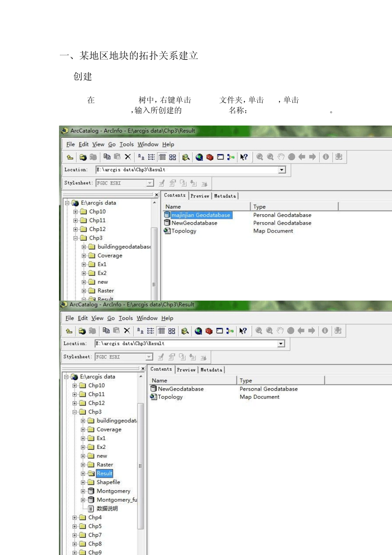Viewport: 392px width, 555px height.
Task: Click What's This help in upper window
Action: click(x=244, y=157)
